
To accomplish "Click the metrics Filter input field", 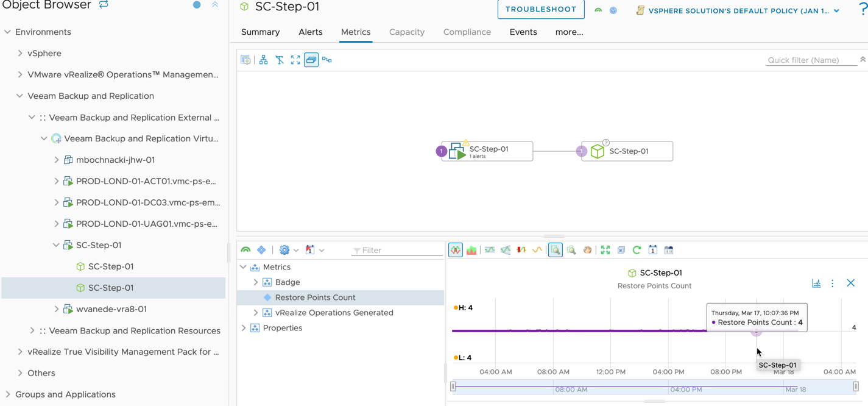I will click(397, 250).
